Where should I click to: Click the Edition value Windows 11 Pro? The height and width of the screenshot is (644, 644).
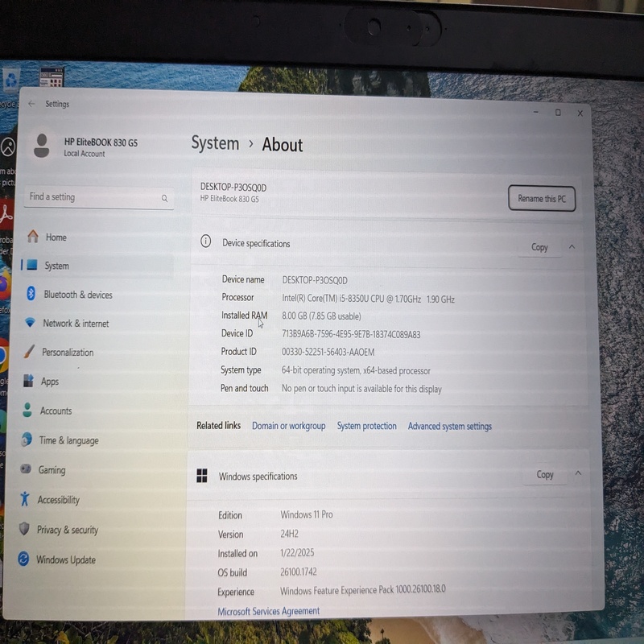307,514
